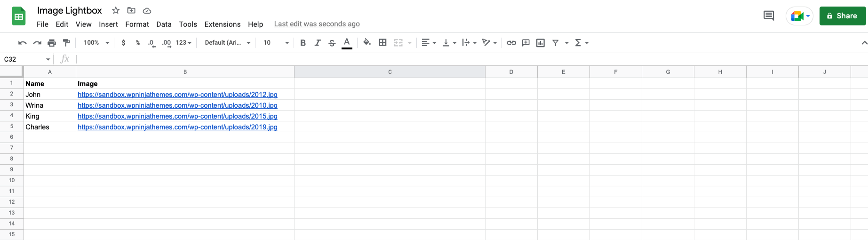Open text rotation dropdown
This screenshot has height=240, width=868.
[x=490, y=43]
